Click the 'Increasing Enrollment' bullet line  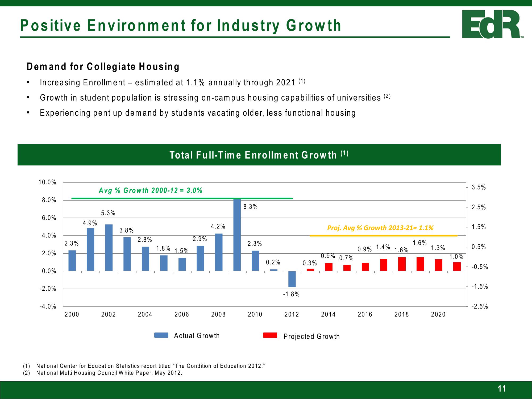pos(173,82)
